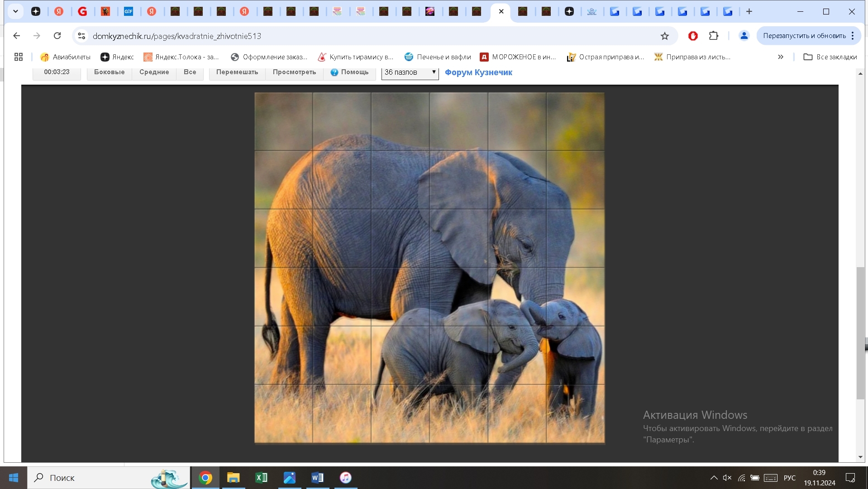Click the Все pieces button
This screenshot has height=489, width=868.
pos(190,72)
